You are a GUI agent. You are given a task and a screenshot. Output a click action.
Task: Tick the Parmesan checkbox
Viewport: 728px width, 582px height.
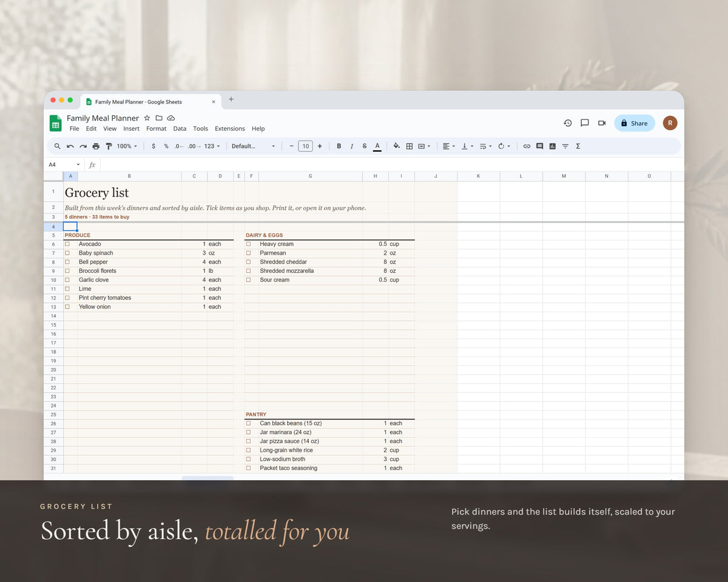(248, 253)
